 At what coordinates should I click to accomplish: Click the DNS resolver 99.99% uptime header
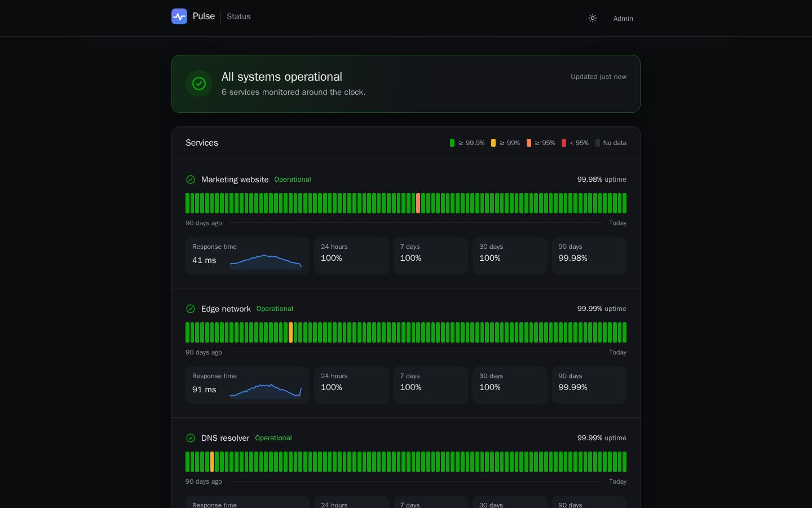pos(602,438)
